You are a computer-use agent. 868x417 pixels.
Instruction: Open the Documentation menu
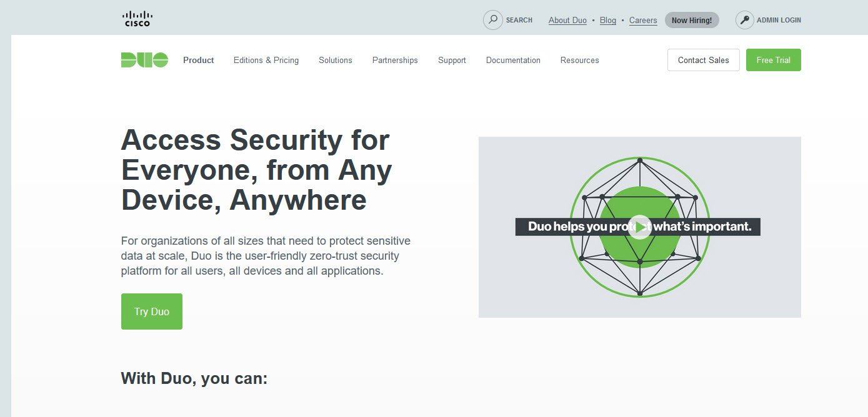[513, 60]
